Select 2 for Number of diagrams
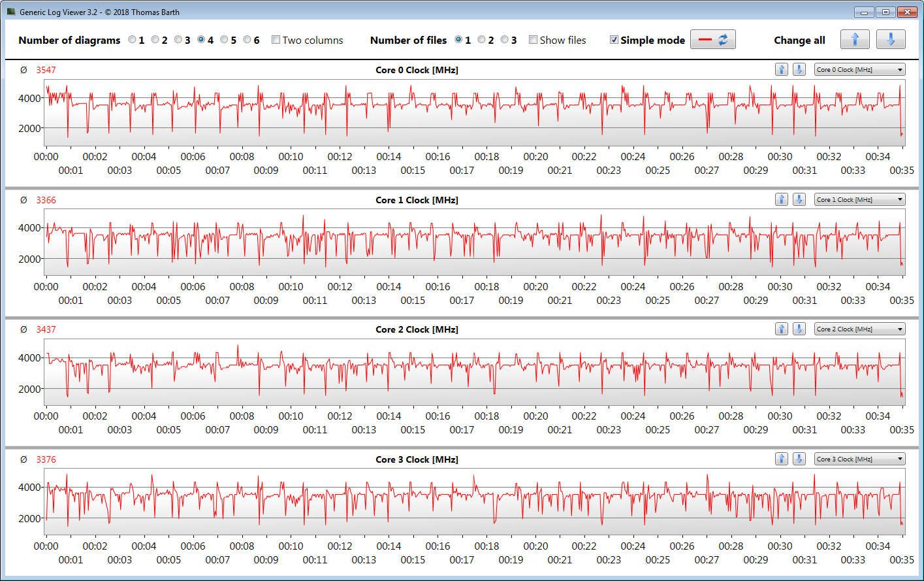Image resolution: width=924 pixels, height=581 pixels. [x=155, y=40]
